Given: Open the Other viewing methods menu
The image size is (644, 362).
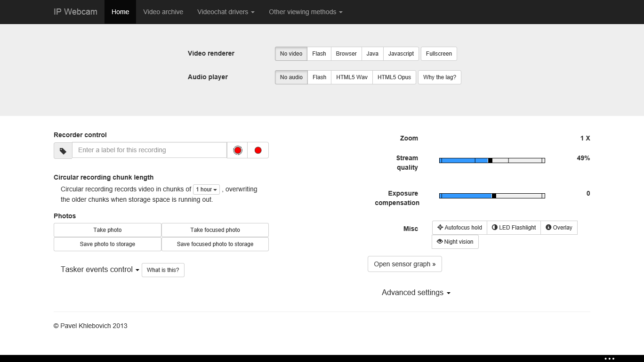Looking at the screenshot, I should (306, 12).
